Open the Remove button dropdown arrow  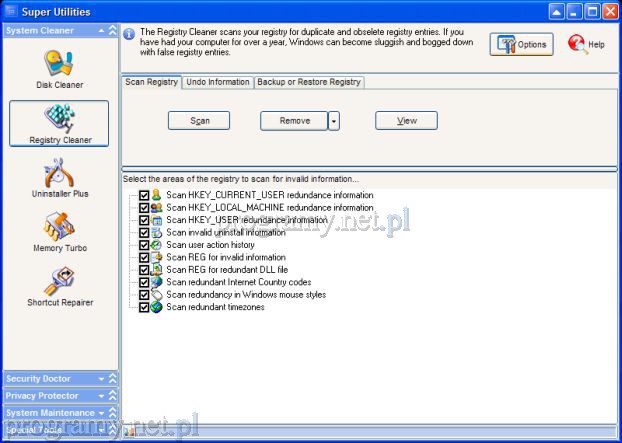[x=334, y=121]
